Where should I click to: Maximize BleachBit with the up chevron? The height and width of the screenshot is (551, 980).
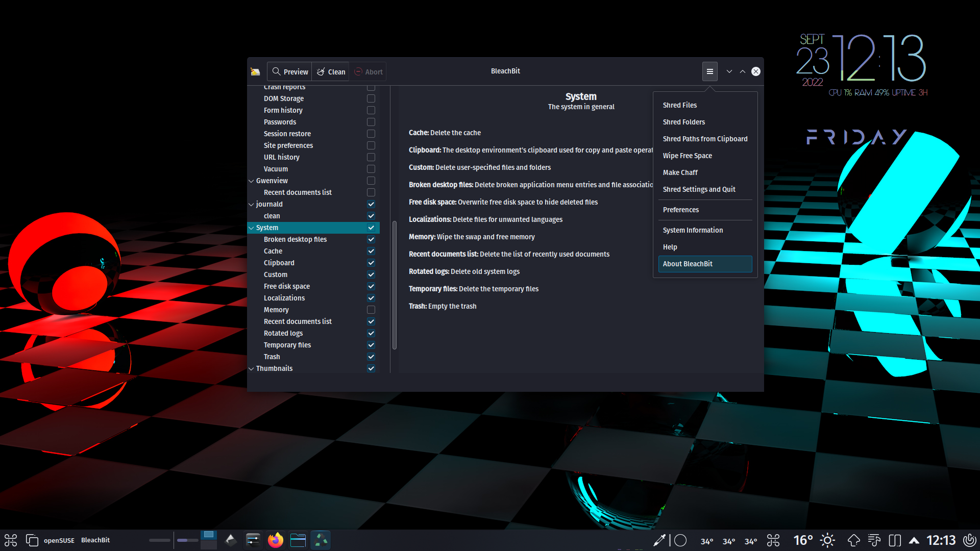coord(743,71)
